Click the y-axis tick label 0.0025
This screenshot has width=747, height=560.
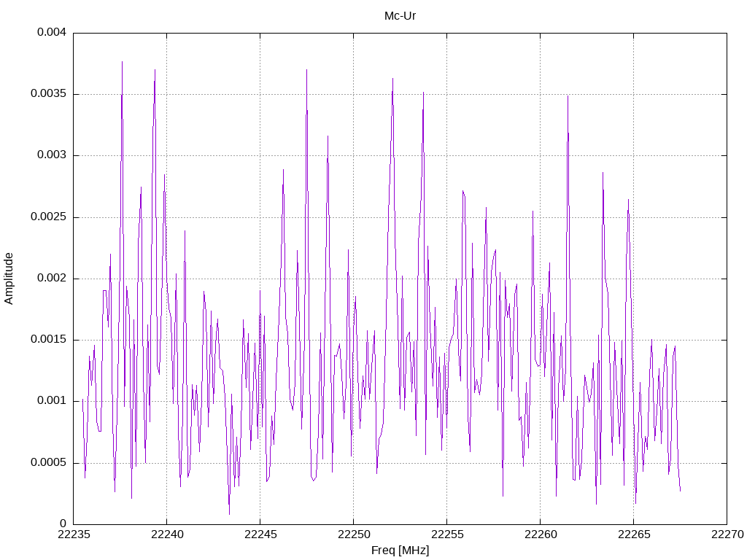tap(48, 217)
